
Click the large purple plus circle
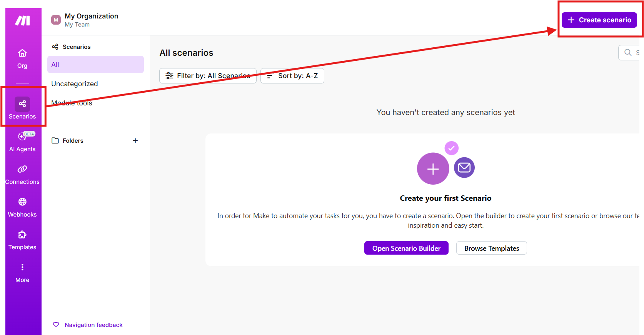pos(433,169)
